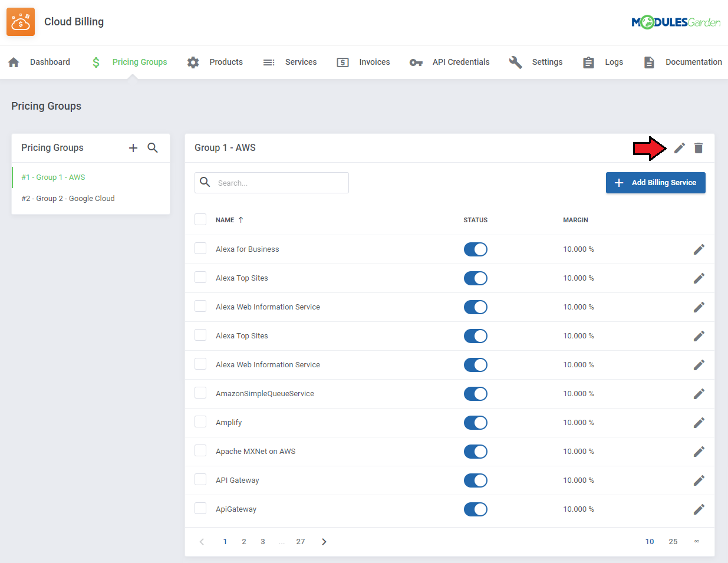Screen dimensions: 728x563
Task: Click the Cloud Billing app logo
Action: pyautogui.click(x=21, y=22)
